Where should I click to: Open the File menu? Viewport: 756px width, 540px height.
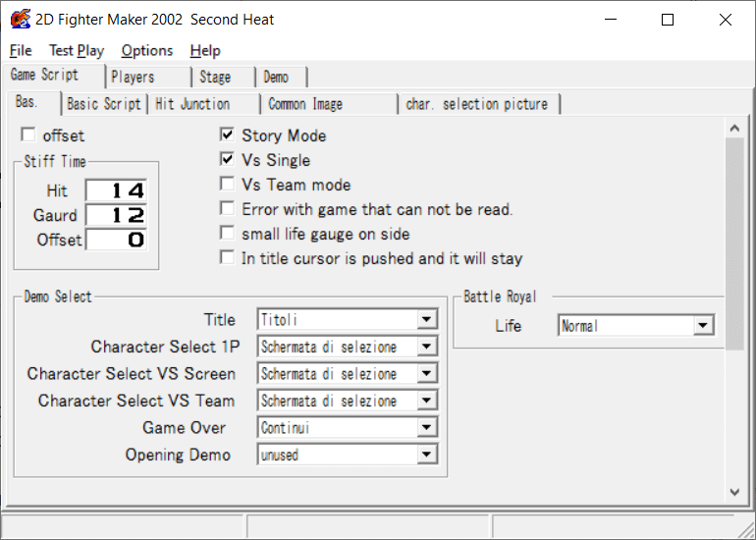tap(21, 51)
